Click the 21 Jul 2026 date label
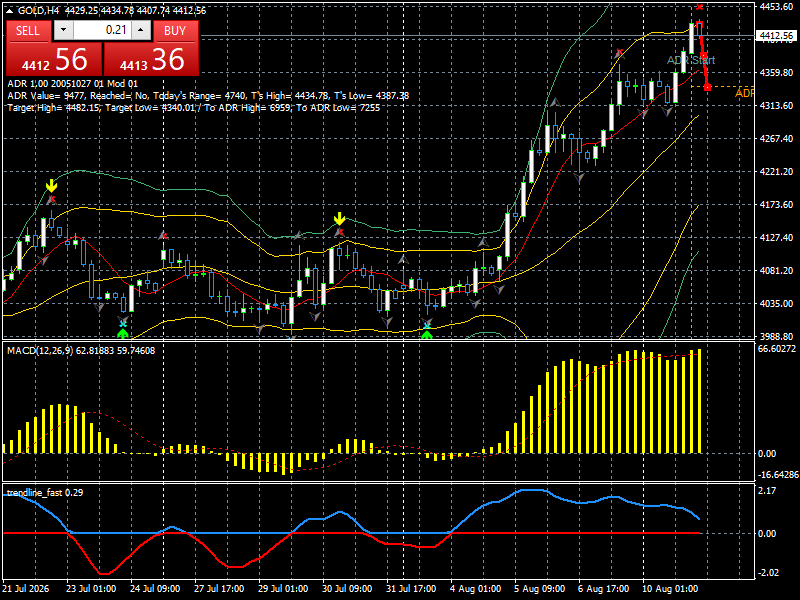The image size is (800, 600). [26, 588]
